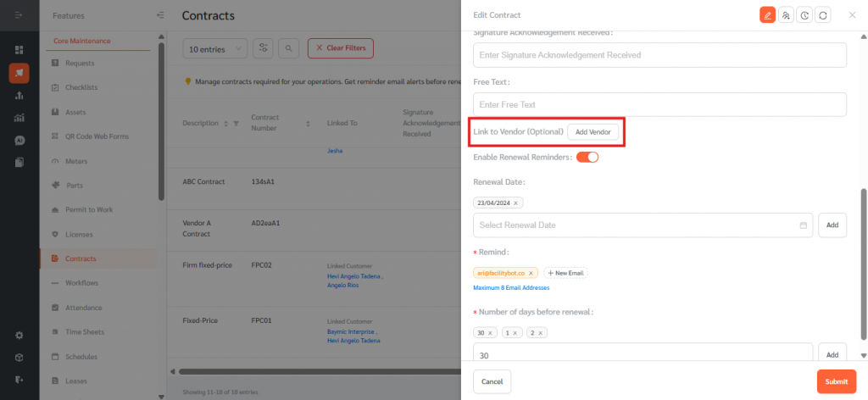Open the 10 entries page size dropdown
The height and width of the screenshot is (400, 868).
pyautogui.click(x=215, y=49)
